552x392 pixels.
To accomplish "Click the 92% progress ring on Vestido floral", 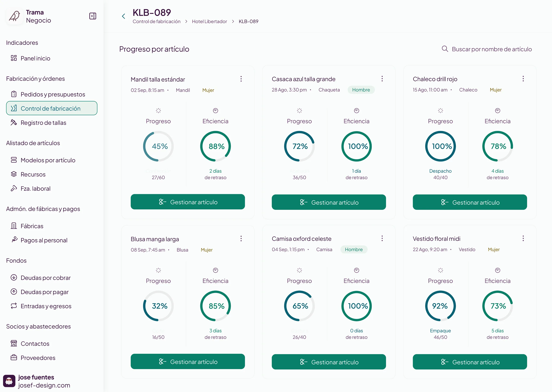I will 441,306.
